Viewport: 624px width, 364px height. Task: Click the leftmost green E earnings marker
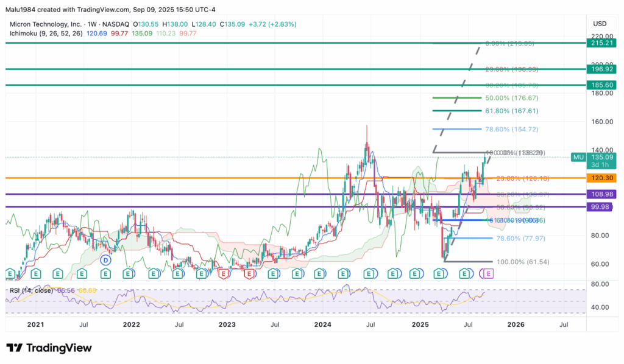point(10,274)
